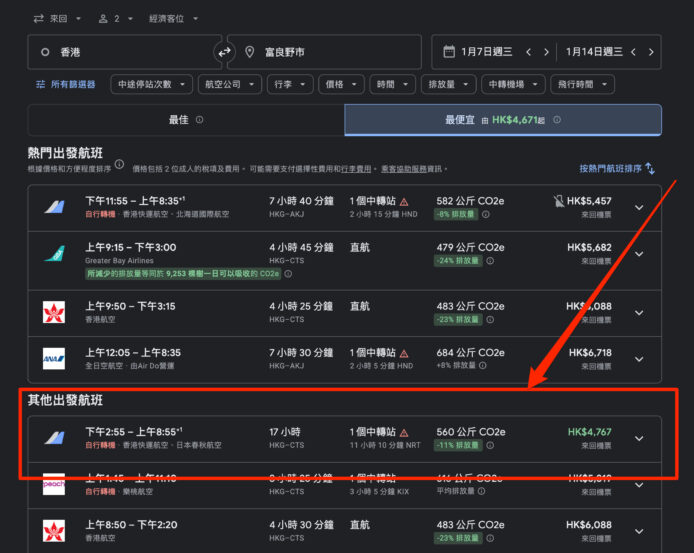The height and width of the screenshot is (553, 694).
Task: Click info icon beside -23% on 上午8:50 flight
Action: 490,539
